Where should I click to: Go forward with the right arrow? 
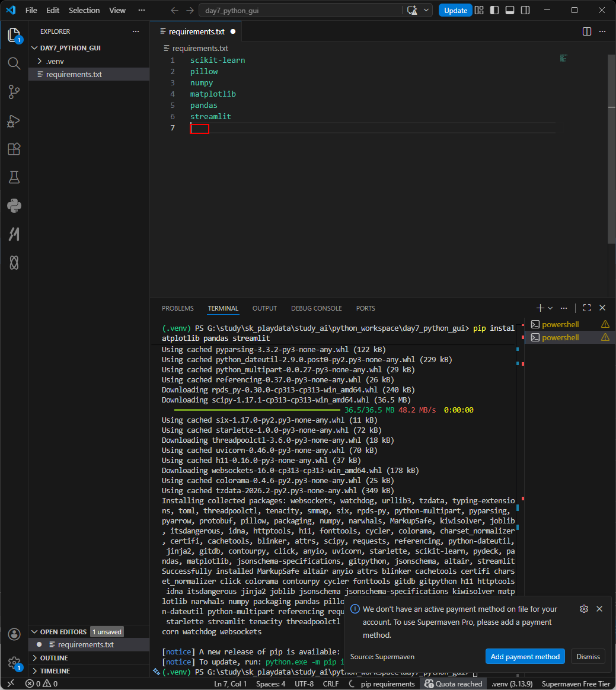tap(190, 10)
